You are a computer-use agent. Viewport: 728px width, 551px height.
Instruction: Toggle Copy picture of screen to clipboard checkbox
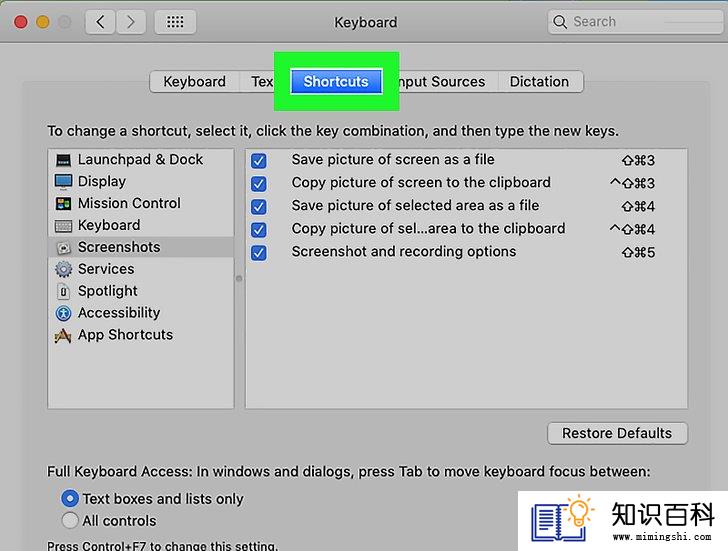click(259, 183)
